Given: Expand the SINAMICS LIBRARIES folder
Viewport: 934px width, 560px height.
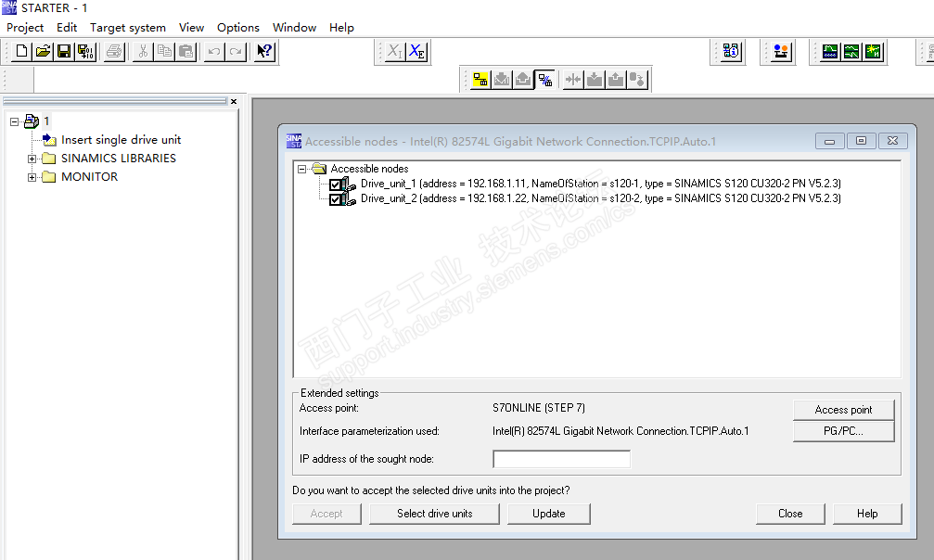Looking at the screenshot, I should [x=32, y=159].
